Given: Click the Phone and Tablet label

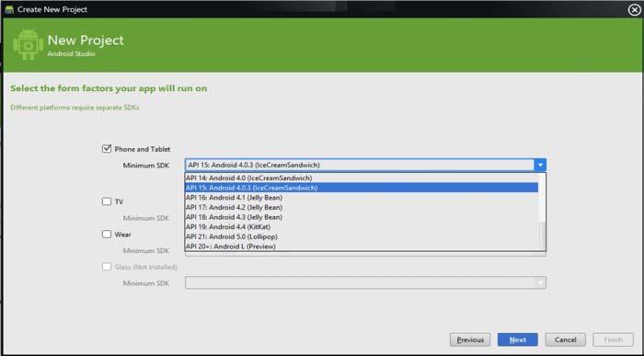Looking at the screenshot, I should tap(142, 149).
